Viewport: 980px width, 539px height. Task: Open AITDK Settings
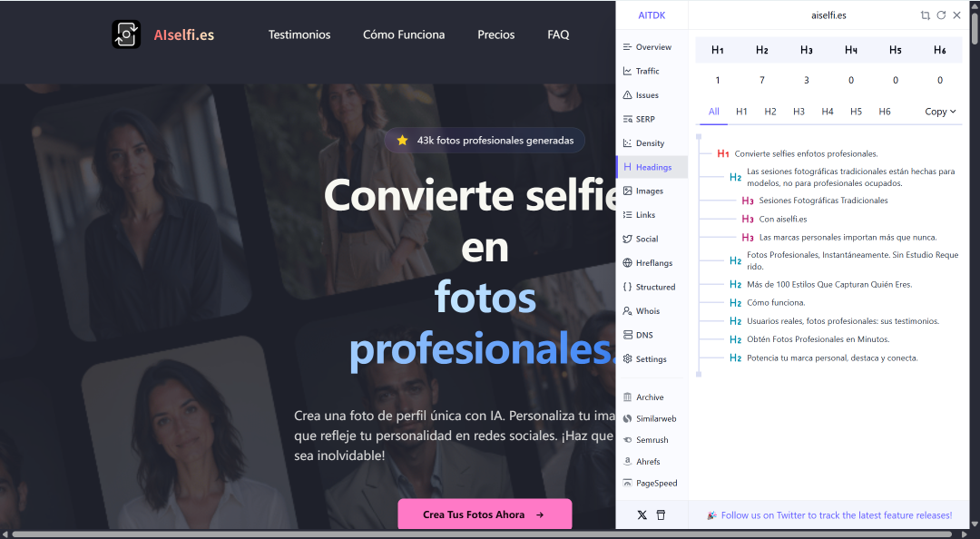(x=652, y=359)
